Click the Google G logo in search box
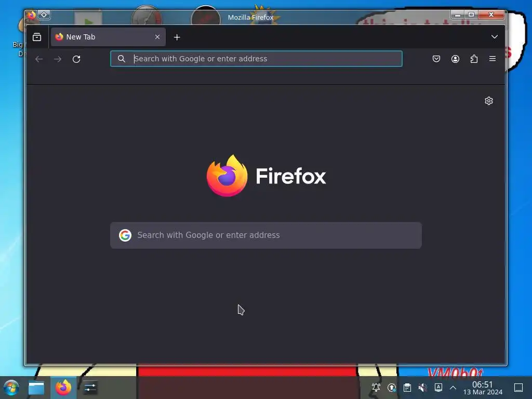532x399 pixels. click(125, 235)
